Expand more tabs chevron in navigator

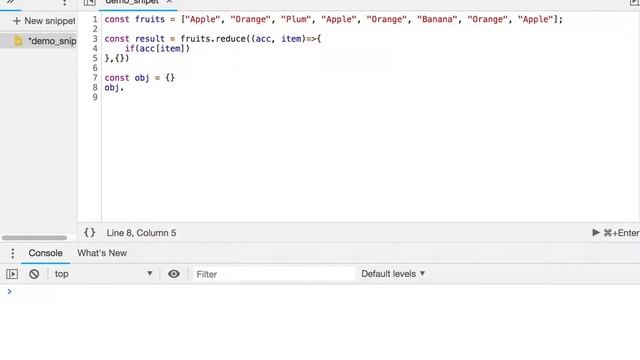[x=11, y=2]
